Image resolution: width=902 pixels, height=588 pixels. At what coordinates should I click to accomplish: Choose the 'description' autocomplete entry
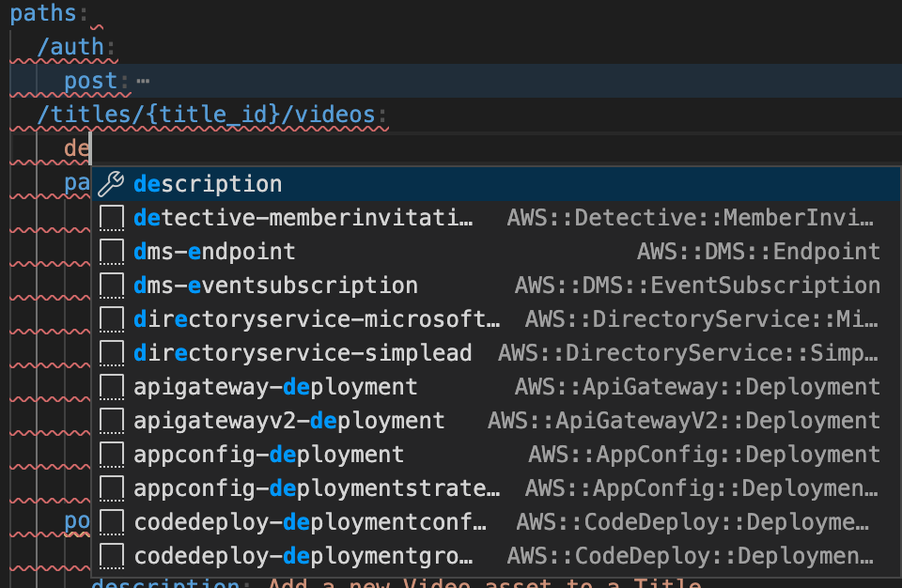point(496,184)
